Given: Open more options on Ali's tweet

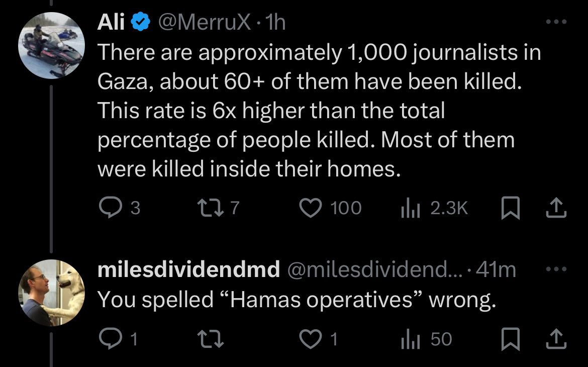Looking at the screenshot, I should (x=556, y=22).
